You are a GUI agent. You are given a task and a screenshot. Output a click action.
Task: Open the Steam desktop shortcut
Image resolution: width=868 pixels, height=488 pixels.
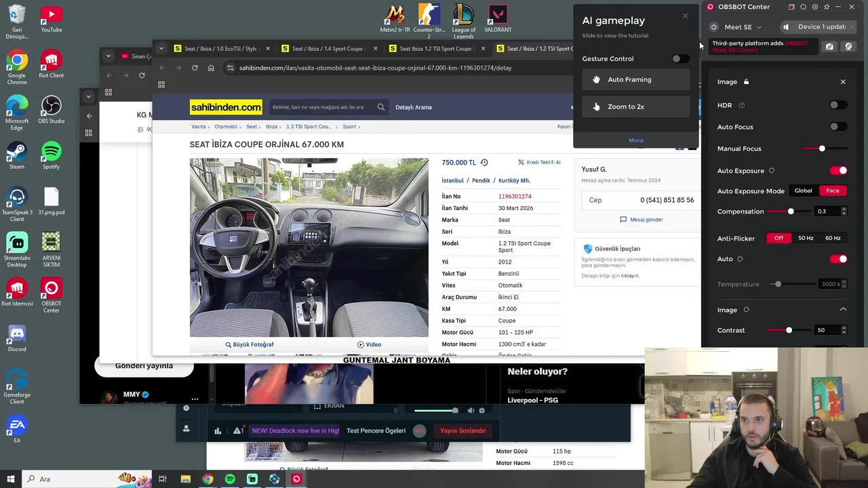(x=17, y=155)
